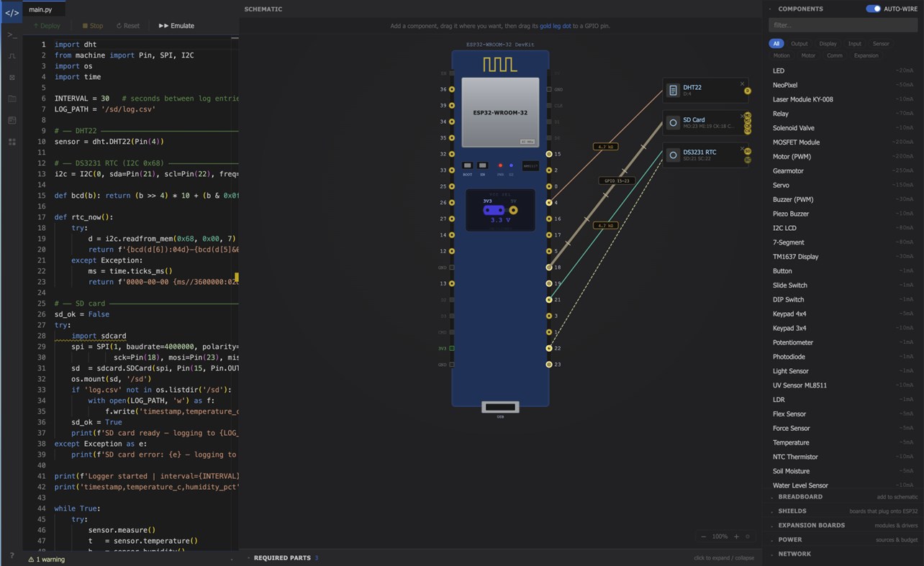
Task: Click DHT22 gold leg dot D
Action: tap(748, 91)
